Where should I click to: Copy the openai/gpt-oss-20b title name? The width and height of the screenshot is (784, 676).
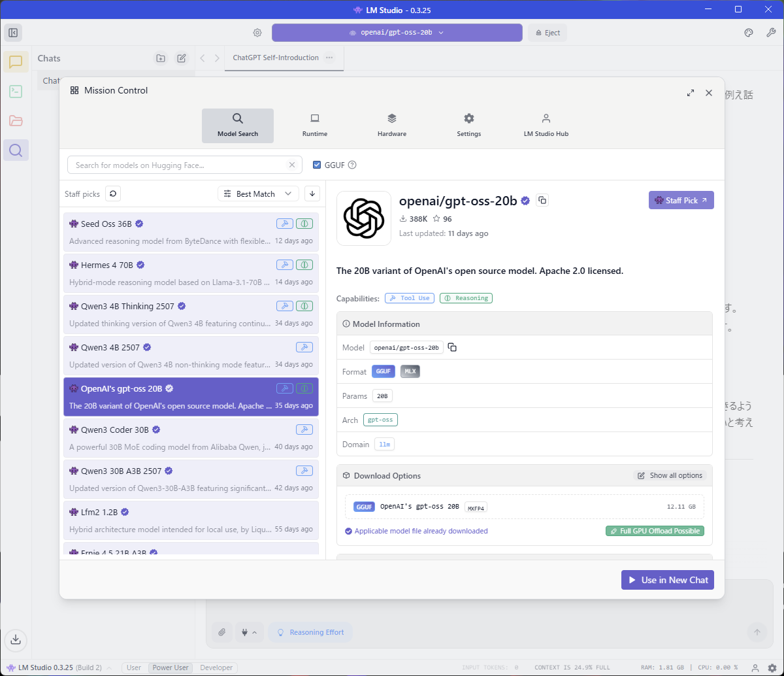[x=542, y=200]
